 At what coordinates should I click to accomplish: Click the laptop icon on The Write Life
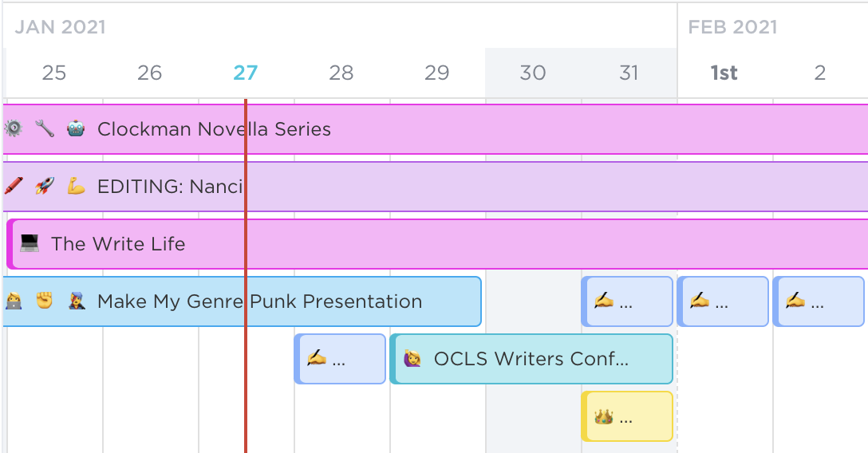(30, 243)
